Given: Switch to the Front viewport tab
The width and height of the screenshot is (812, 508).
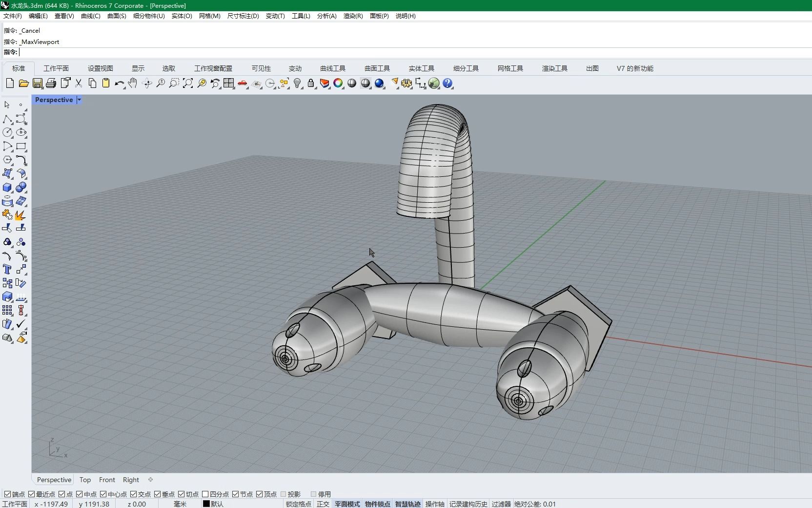Looking at the screenshot, I should [107, 480].
